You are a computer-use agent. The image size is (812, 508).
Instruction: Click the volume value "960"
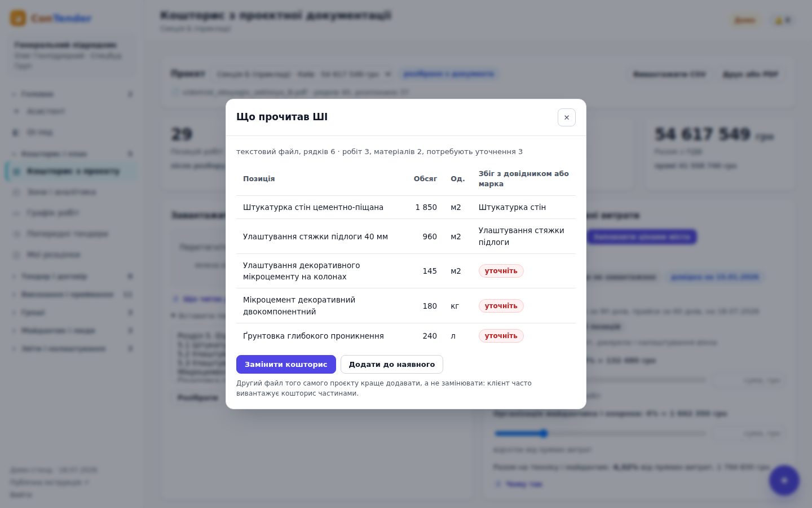[x=430, y=237]
